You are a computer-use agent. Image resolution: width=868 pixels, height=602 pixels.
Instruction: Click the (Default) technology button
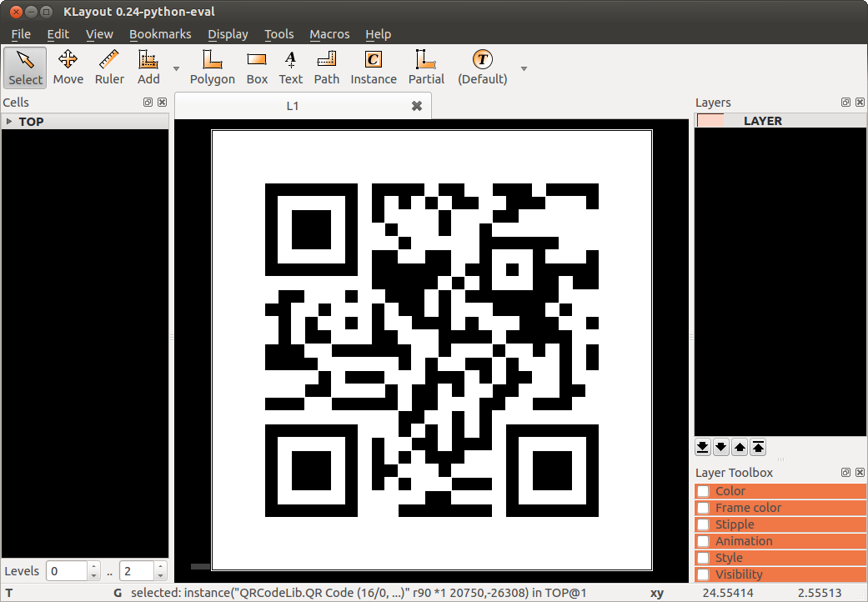pos(482,68)
